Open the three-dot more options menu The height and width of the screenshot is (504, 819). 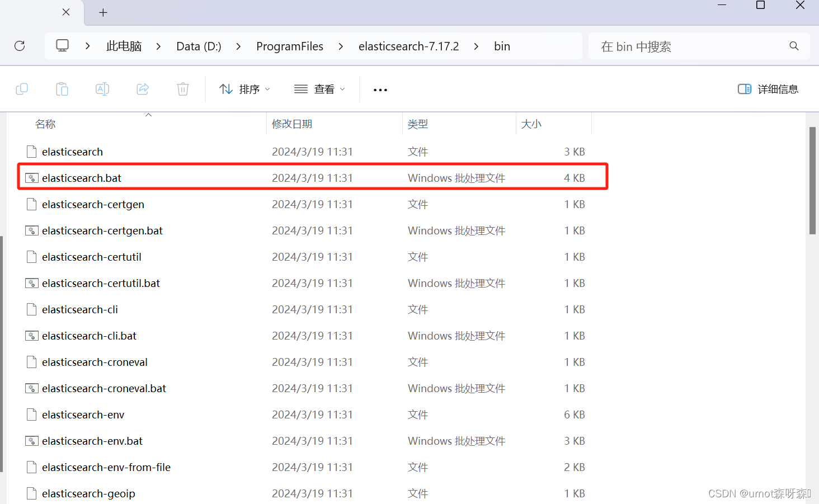[380, 90]
